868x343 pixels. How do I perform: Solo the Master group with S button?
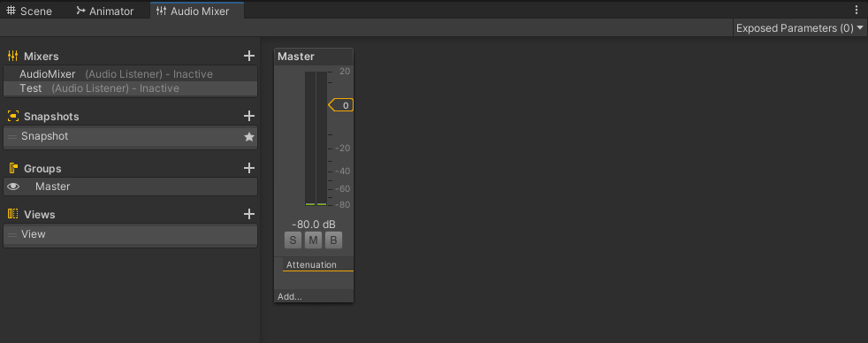(x=293, y=240)
